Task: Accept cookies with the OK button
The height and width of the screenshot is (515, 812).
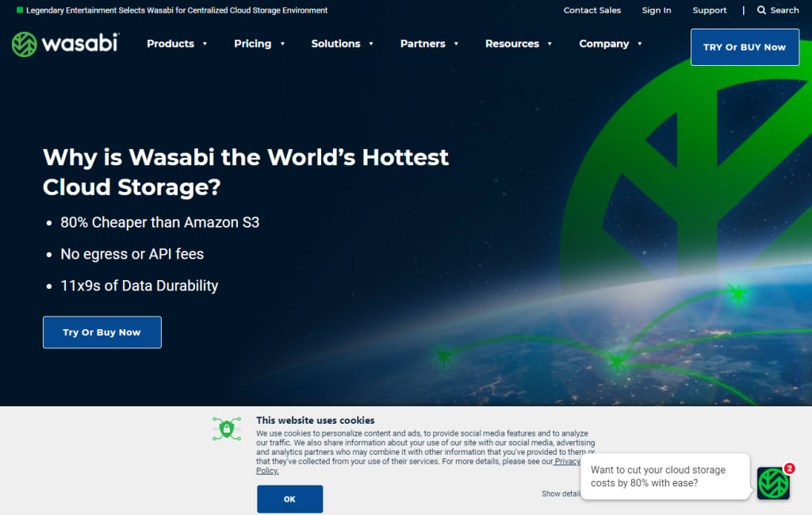Action: [290, 499]
